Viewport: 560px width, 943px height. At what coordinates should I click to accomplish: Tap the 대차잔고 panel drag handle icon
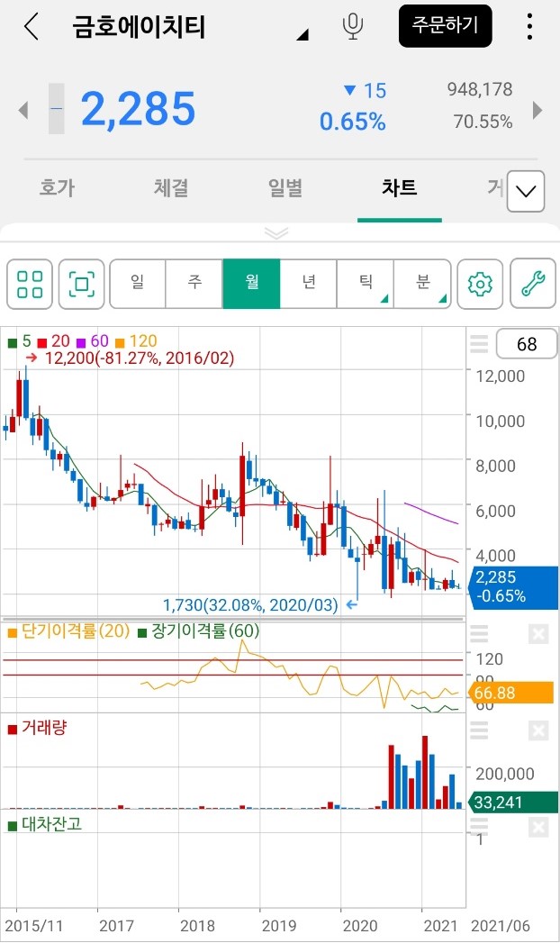pos(479,827)
